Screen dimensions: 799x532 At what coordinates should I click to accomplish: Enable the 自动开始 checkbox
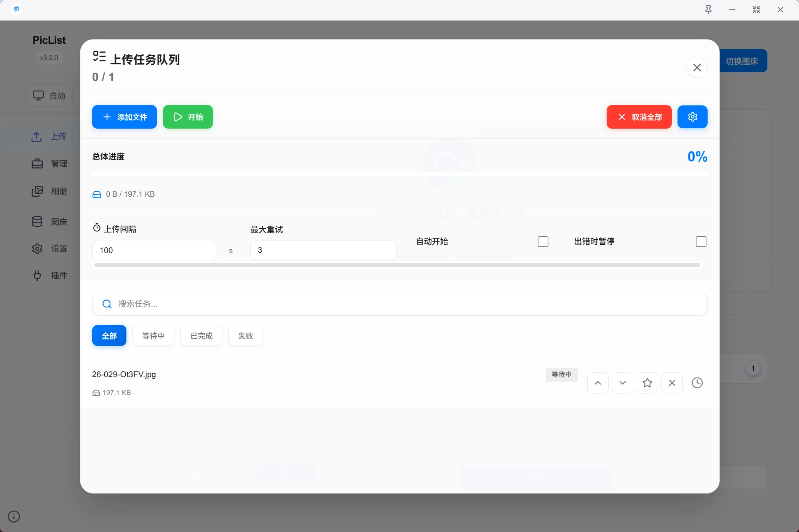click(x=543, y=242)
